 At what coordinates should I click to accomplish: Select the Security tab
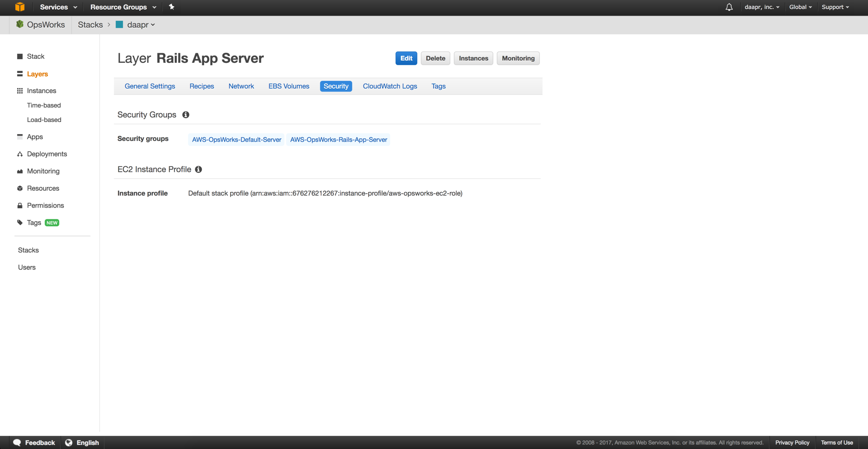[336, 86]
